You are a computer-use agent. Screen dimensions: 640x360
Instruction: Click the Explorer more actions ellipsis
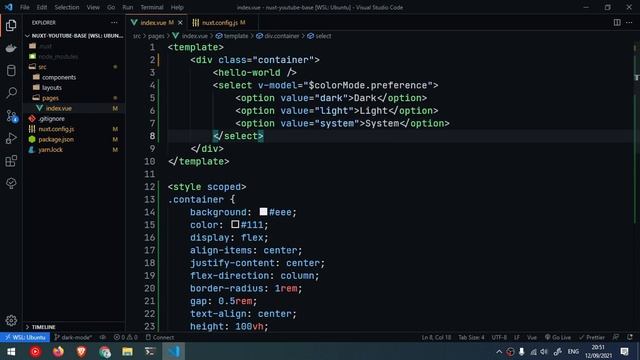click(114, 23)
